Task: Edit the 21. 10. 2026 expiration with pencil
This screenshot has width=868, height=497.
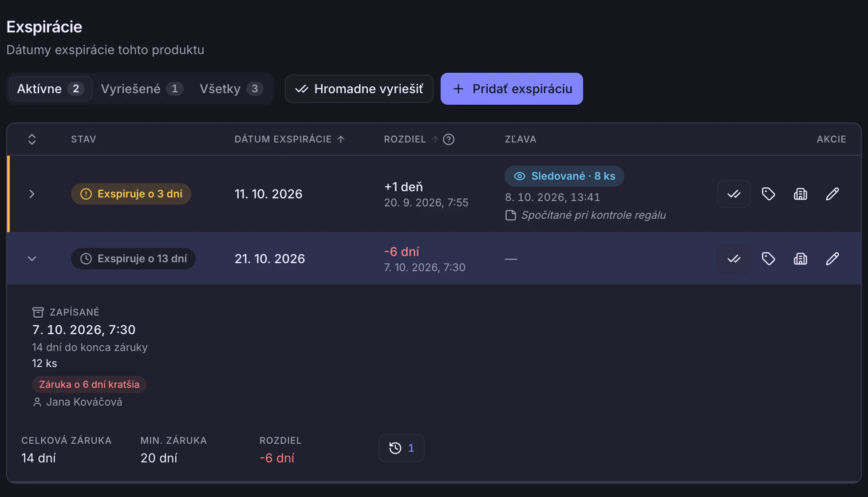Action: coord(832,259)
